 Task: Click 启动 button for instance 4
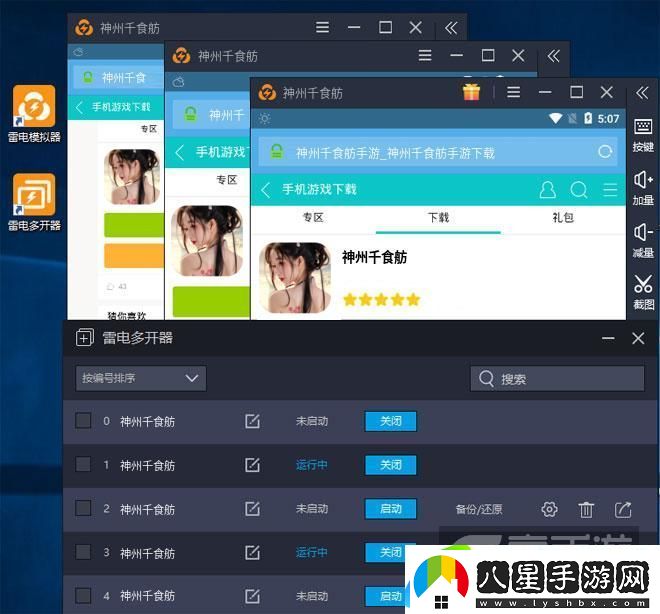(x=386, y=596)
